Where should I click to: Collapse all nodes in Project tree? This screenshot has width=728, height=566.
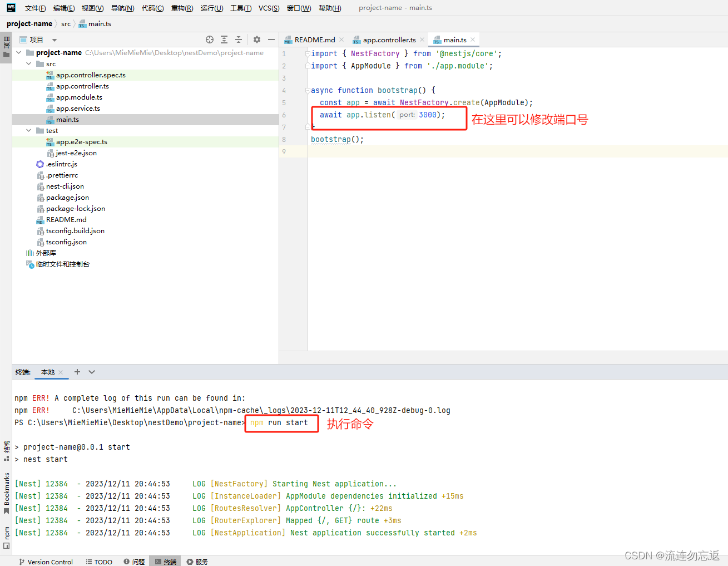tap(237, 40)
